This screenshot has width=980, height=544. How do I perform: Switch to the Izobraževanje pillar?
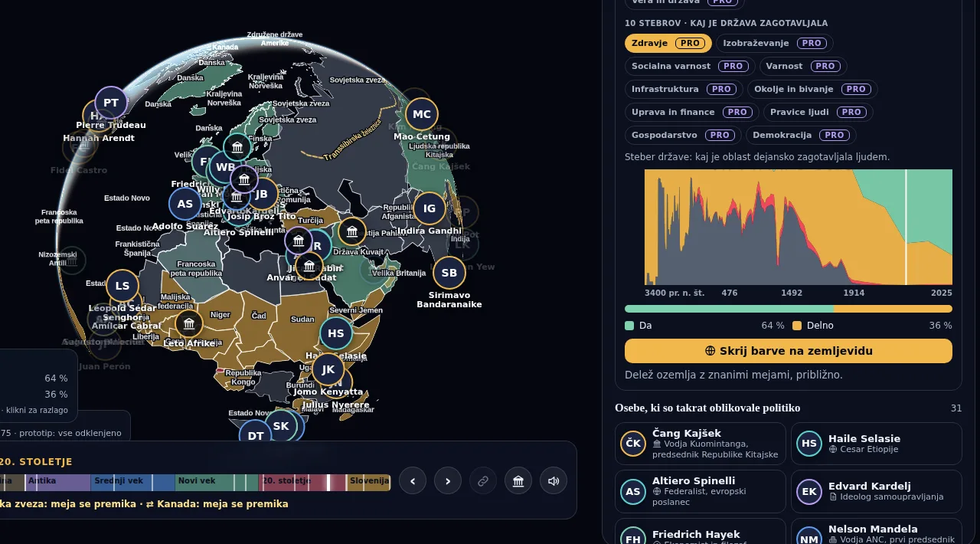775,44
